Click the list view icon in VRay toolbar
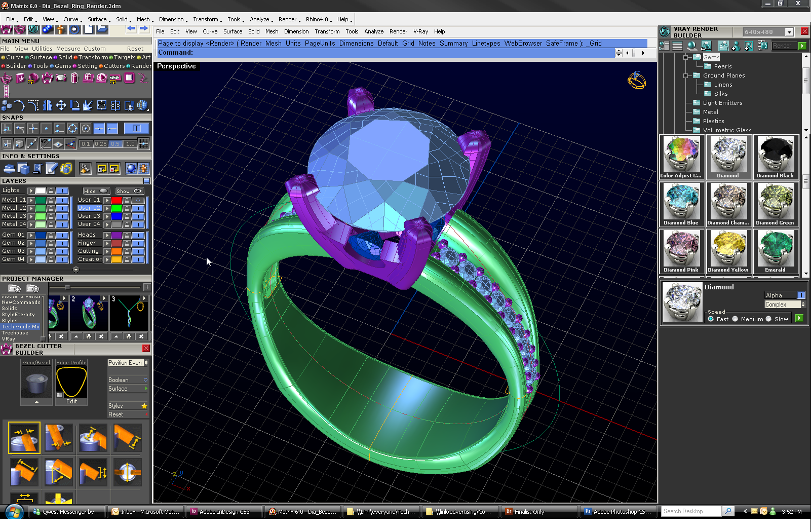The width and height of the screenshot is (811, 532). (x=677, y=46)
